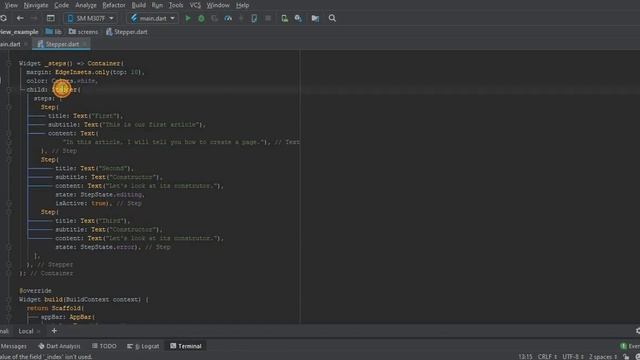Run the app with the green play button
640x360 pixels.
[x=188, y=18]
